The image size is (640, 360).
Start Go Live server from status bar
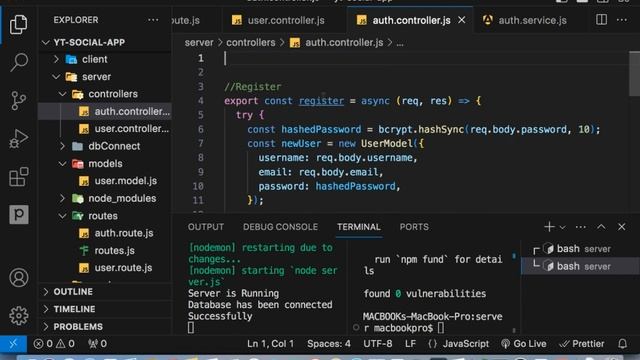pyautogui.click(x=524, y=344)
